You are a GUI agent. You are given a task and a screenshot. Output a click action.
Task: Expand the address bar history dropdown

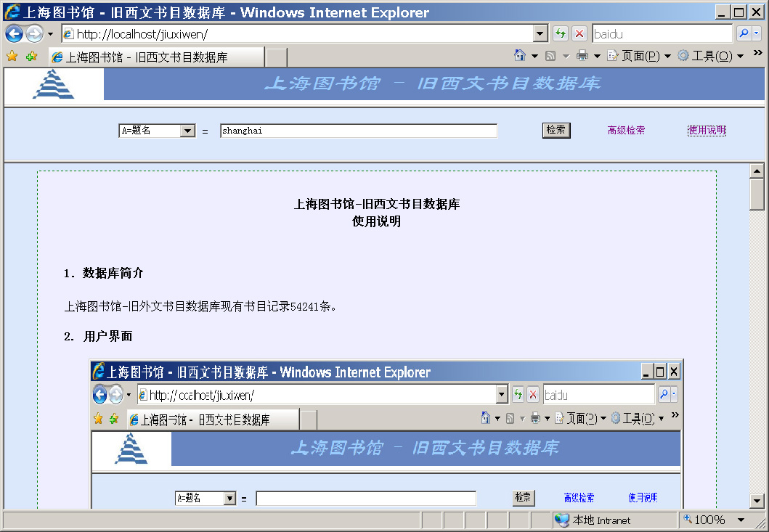(x=540, y=34)
